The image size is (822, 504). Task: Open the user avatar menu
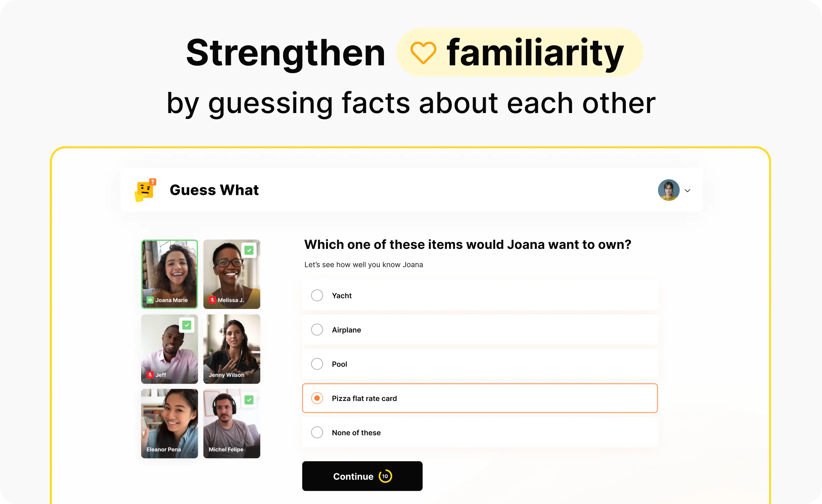(668, 190)
